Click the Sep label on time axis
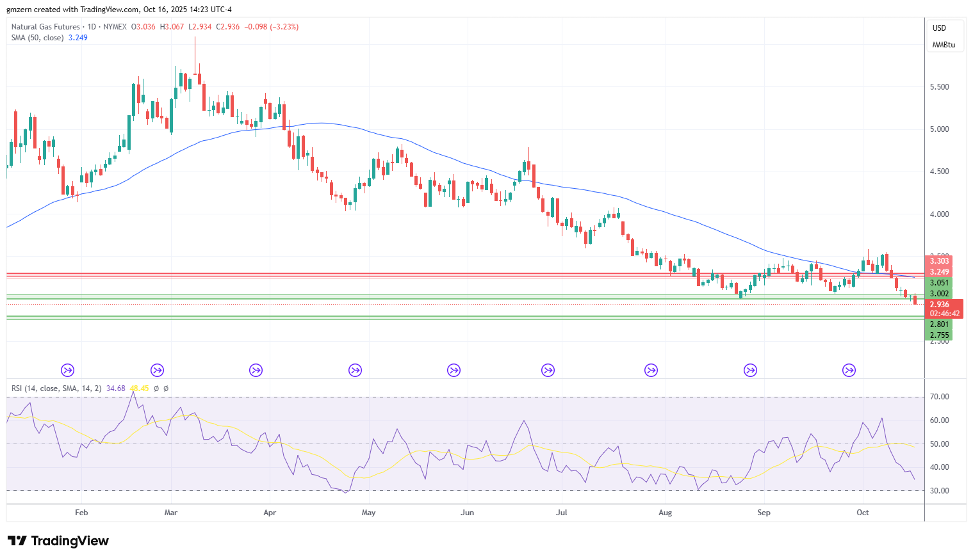This screenshot has width=973, height=560. click(764, 513)
